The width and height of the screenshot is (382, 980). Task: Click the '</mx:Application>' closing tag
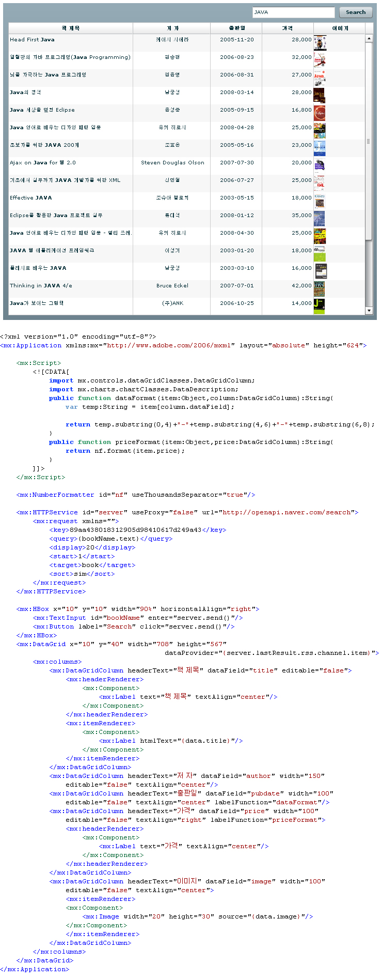(x=35, y=970)
